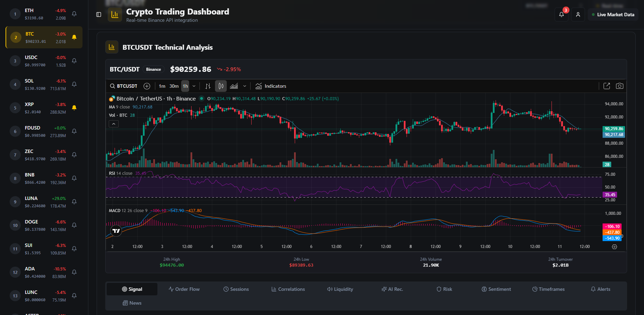Disable the active alert bell for XRP

[74, 108]
